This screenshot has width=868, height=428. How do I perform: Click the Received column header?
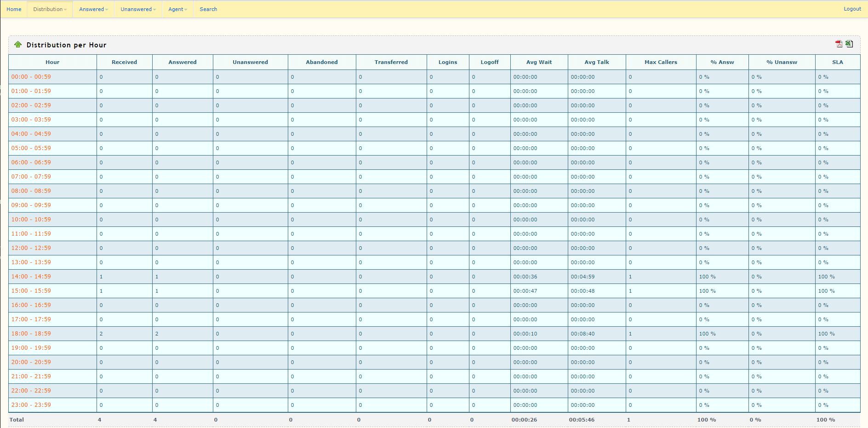[124, 62]
